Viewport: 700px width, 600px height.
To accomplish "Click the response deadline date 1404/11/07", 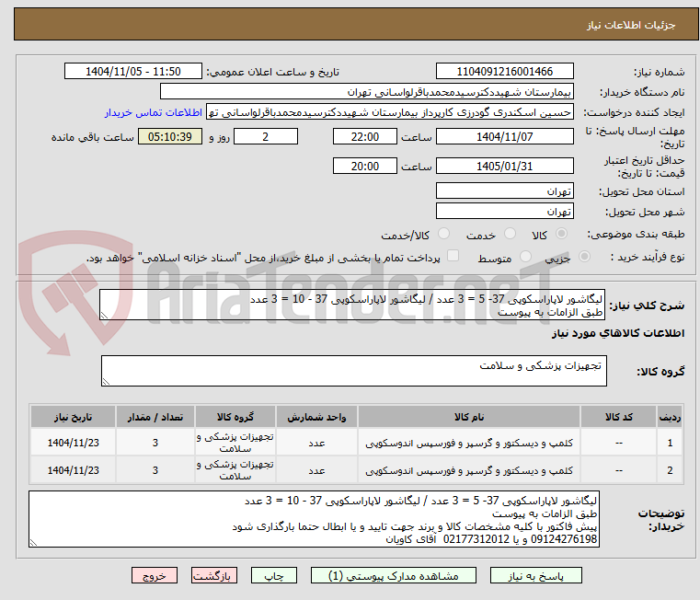I will 504,137.
